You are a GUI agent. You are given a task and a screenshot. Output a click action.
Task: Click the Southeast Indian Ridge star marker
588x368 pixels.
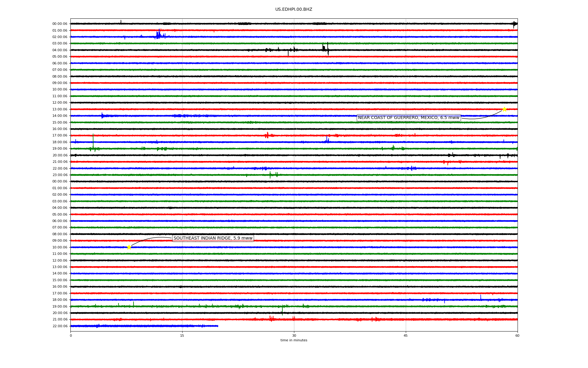coord(129,247)
